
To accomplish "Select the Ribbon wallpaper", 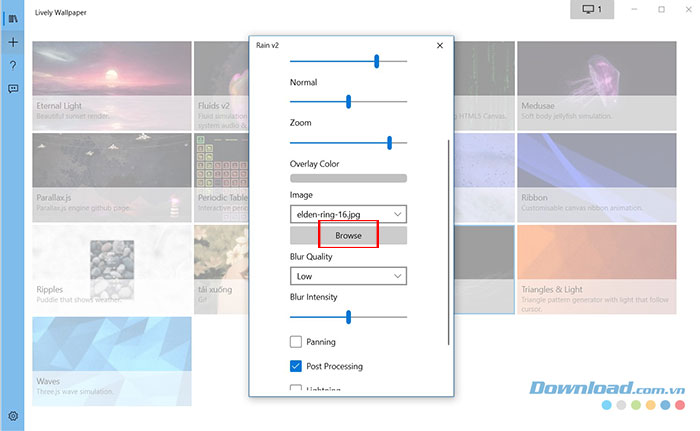I will click(596, 177).
